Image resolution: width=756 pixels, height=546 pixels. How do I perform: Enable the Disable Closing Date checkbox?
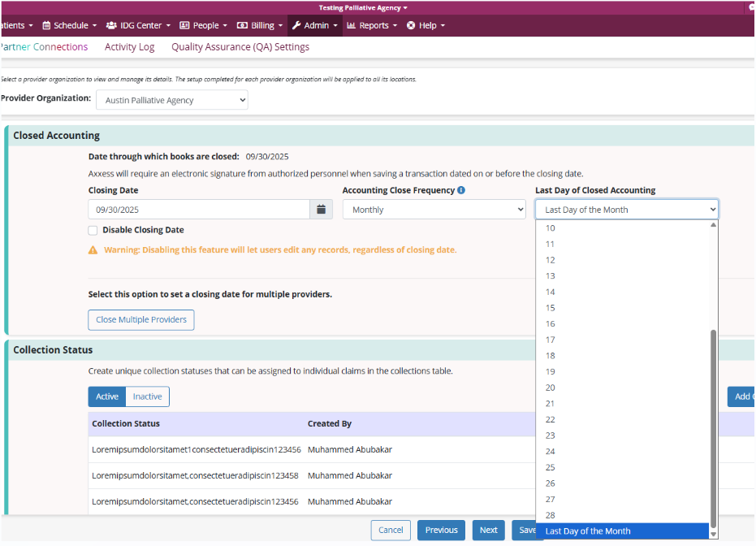(x=93, y=231)
